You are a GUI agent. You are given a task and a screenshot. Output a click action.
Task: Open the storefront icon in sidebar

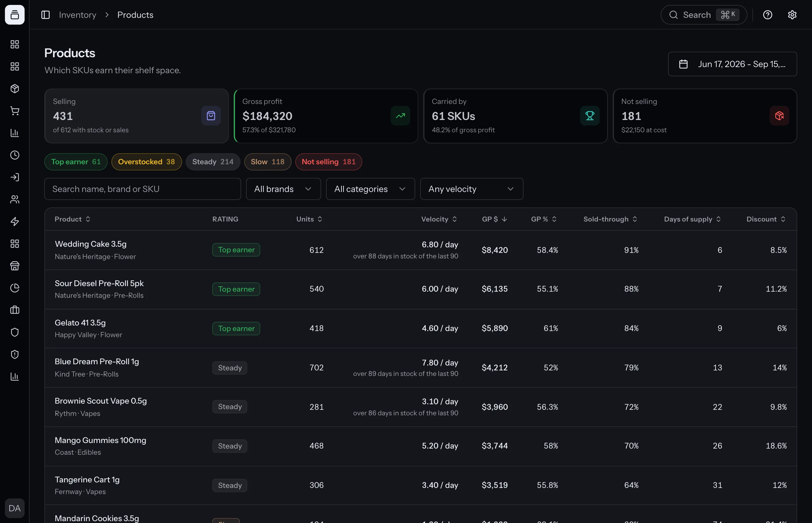pyautogui.click(x=14, y=265)
